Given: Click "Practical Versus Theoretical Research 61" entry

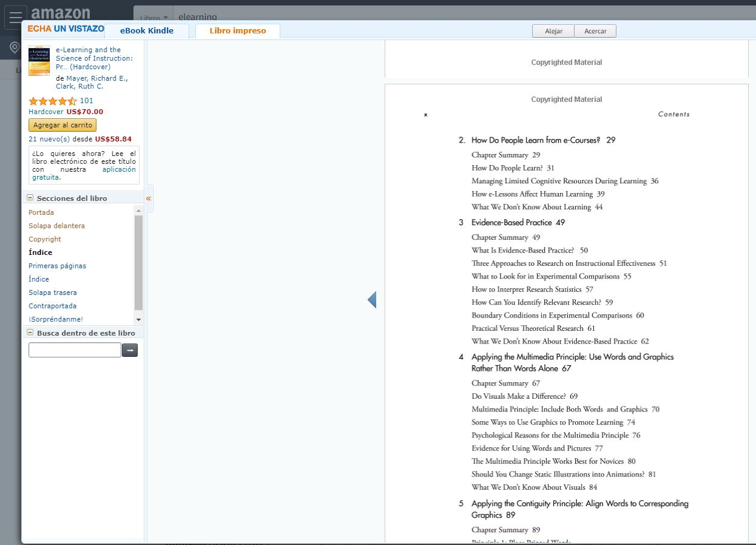Looking at the screenshot, I should click(533, 328).
